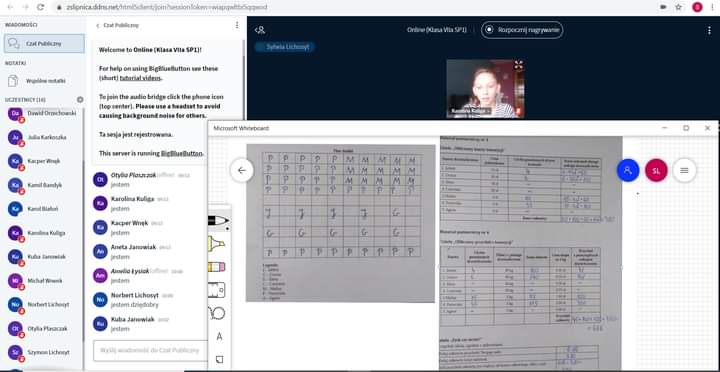Select the eraser tool in Whiteboard toolbar
The height and width of the screenshot is (372, 720).
point(217,266)
